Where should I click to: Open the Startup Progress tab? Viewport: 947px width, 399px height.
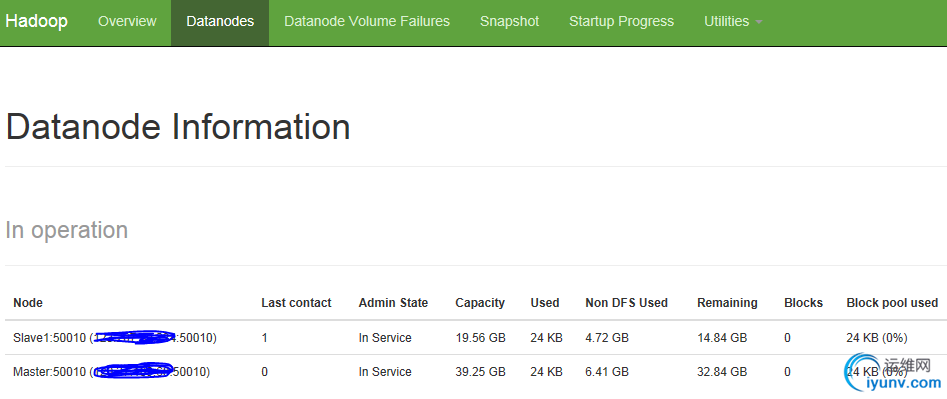pos(621,21)
